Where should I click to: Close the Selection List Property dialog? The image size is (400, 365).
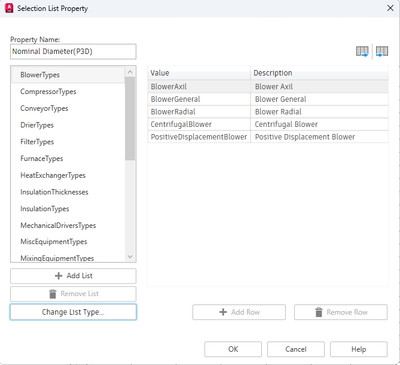tap(390, 8)
